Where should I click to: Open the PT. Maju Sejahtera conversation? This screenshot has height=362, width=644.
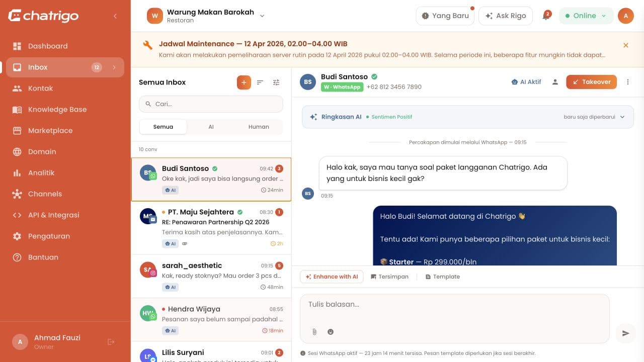coord(211,228)
